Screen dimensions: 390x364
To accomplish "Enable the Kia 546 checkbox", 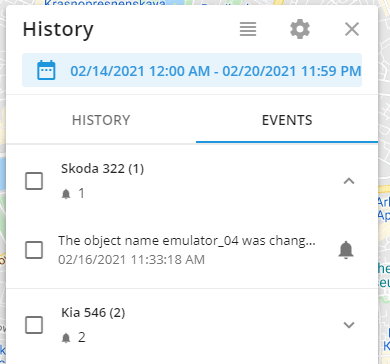I will click(x=34, y=325).
